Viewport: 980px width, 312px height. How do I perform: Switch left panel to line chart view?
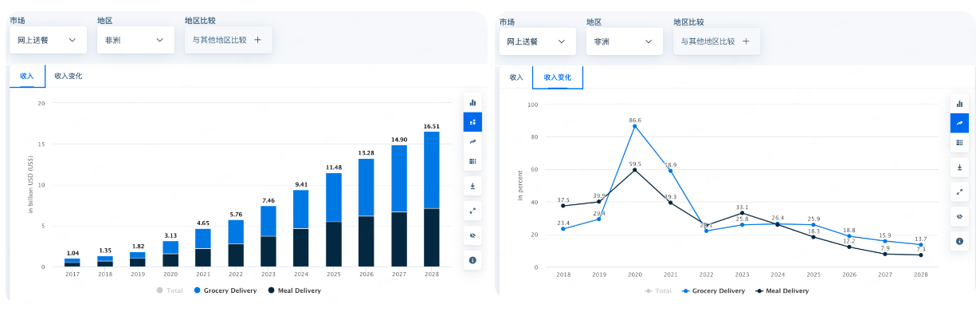click(472, 141)
